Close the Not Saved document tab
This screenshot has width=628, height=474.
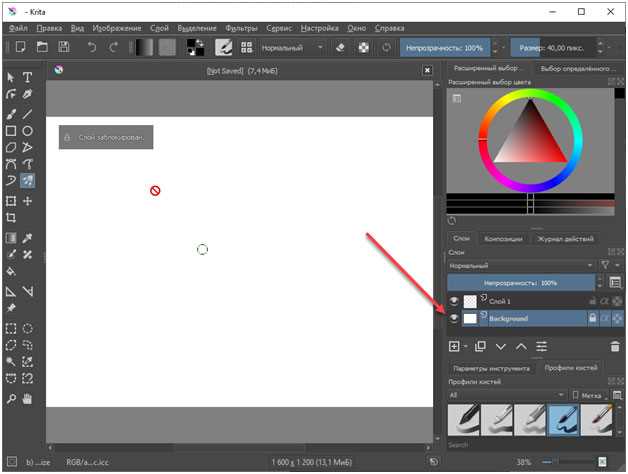(x=427, y=70)
